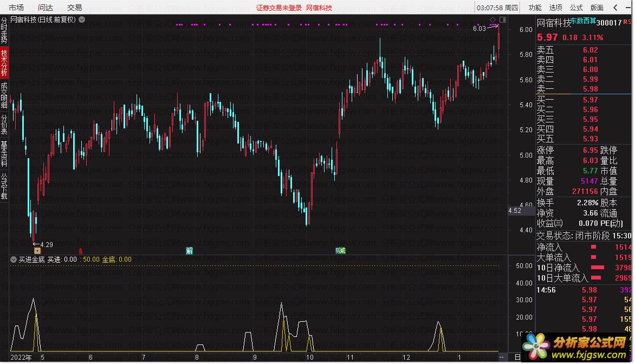The height and width of the screenshot is (364, 635).
Task: Click the 买一 price 5.97
Action: (x=591, y=100)
